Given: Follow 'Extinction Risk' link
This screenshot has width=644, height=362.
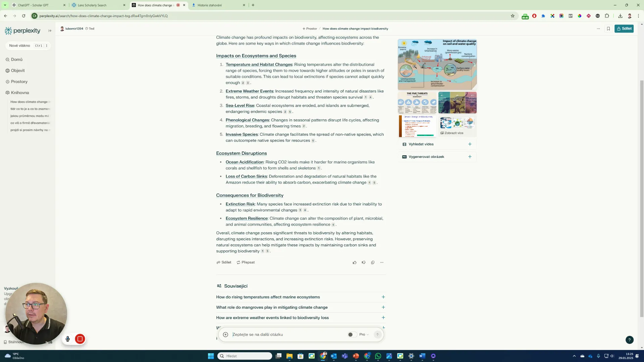Looking at the screenshot, I should 240,204.
